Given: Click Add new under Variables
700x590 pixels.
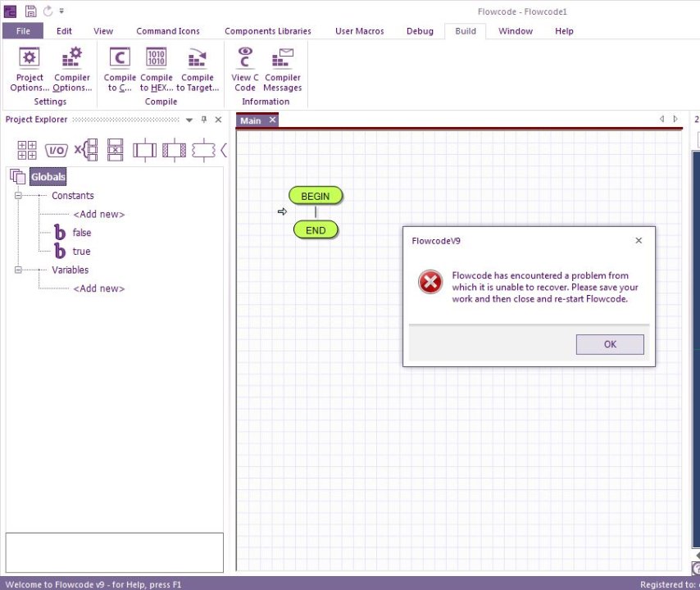Looking at the screenshot, I should point(98,288).
